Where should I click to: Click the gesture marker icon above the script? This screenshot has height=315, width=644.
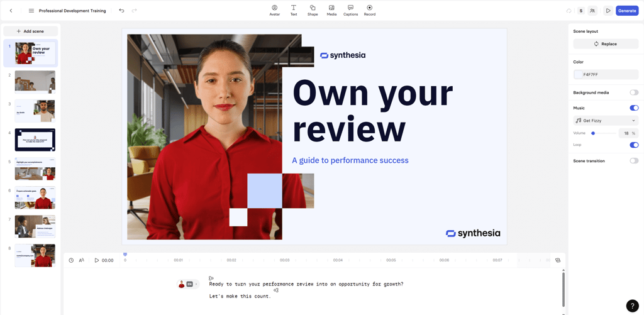(x=211, y=278)
